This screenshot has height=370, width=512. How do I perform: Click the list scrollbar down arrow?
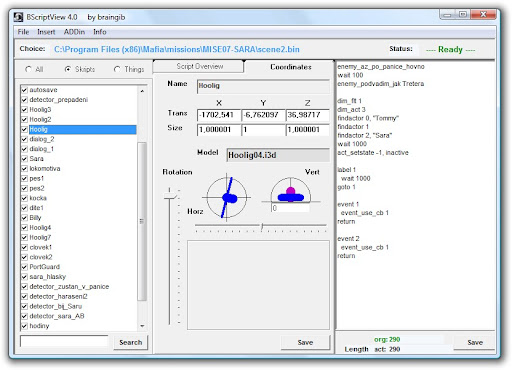click(x=142, y=326)
